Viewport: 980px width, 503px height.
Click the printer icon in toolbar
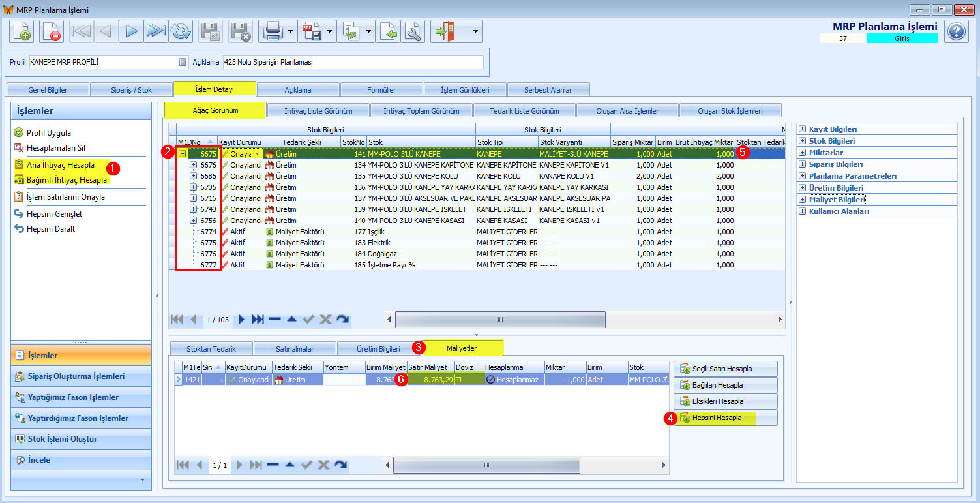(271, 31)
